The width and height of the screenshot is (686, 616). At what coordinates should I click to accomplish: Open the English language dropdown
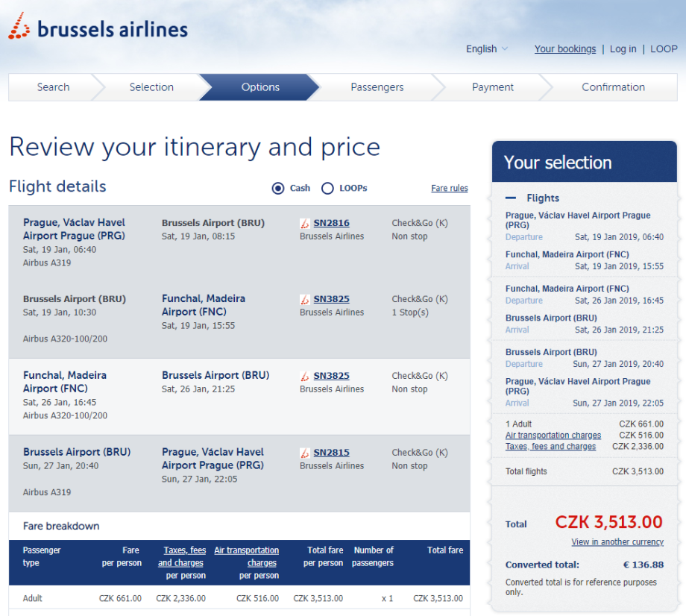click(x=487, y=49)
